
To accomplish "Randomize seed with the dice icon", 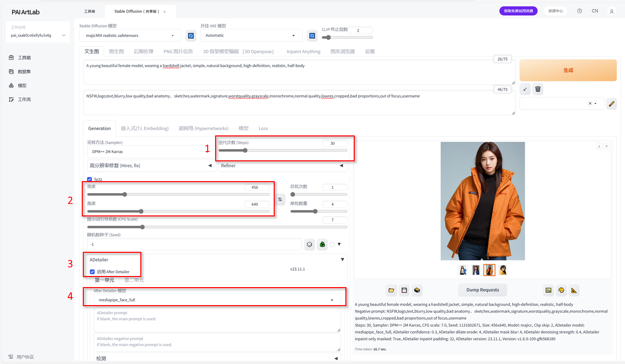I will 309,245.
